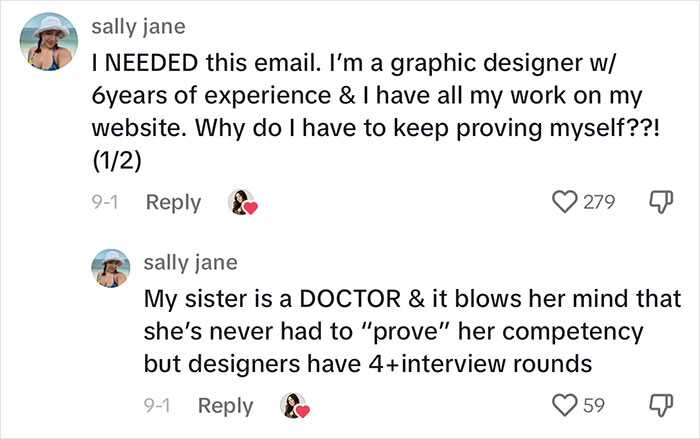Click the creator-liked avatar badge on the reply
This screenshot has height=439, width=700.
click(295, 406)
